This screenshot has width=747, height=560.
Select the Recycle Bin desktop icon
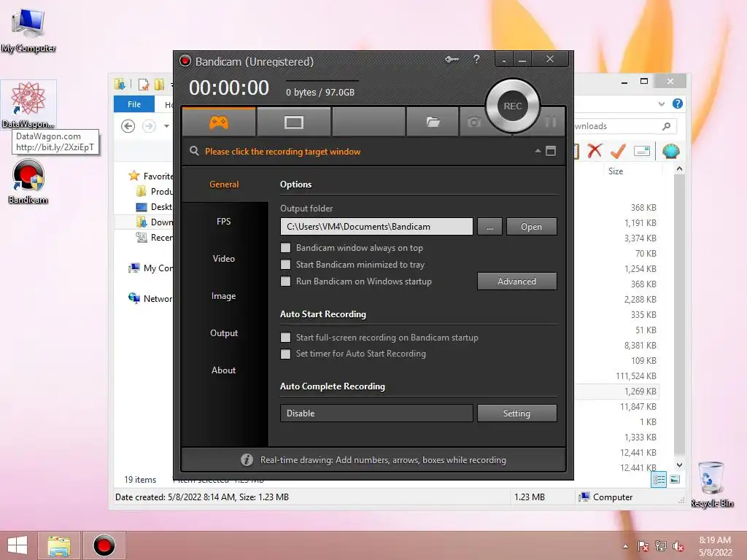point(712,484)
